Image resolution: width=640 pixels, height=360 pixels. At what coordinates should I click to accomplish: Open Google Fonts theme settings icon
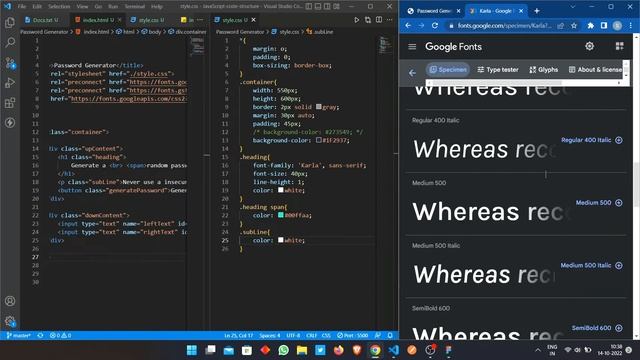coord(589,46)
